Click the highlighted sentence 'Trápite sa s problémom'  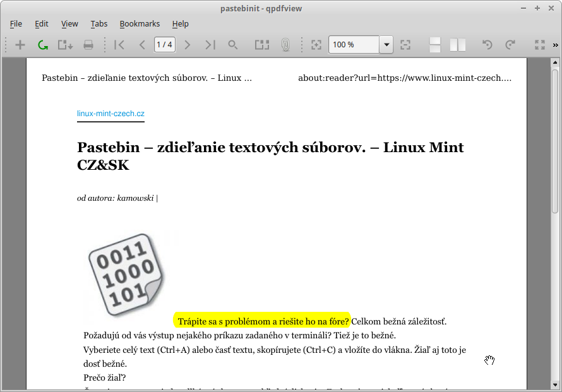263,321
